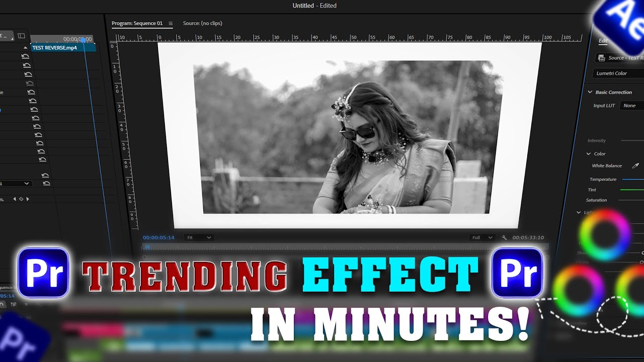Click the duration text 00:05:33:10

pos(528,237)
